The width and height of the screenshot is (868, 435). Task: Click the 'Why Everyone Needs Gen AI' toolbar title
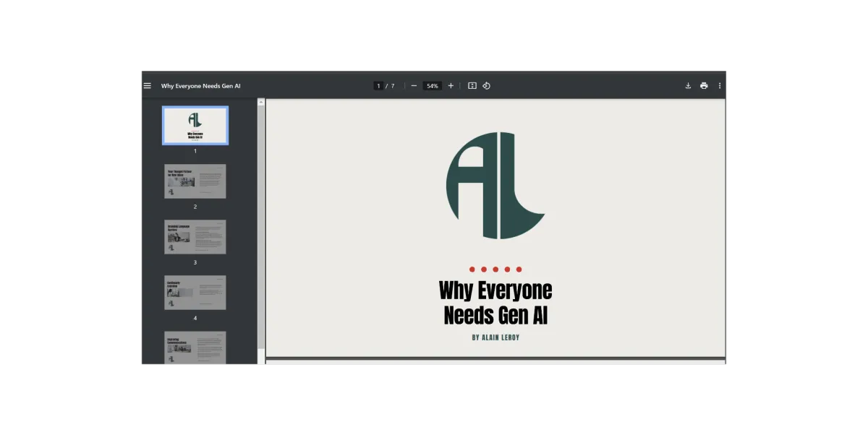tap(201, 86)
